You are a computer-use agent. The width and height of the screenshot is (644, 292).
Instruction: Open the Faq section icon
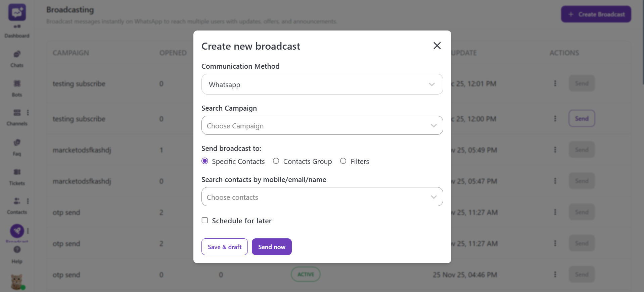click(17, 142)
